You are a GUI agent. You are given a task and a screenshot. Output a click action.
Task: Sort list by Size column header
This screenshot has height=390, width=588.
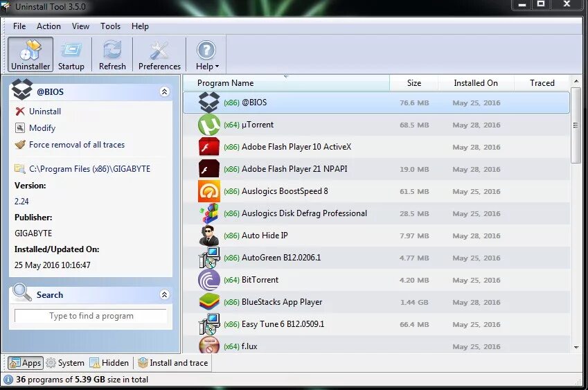[414, 83]
